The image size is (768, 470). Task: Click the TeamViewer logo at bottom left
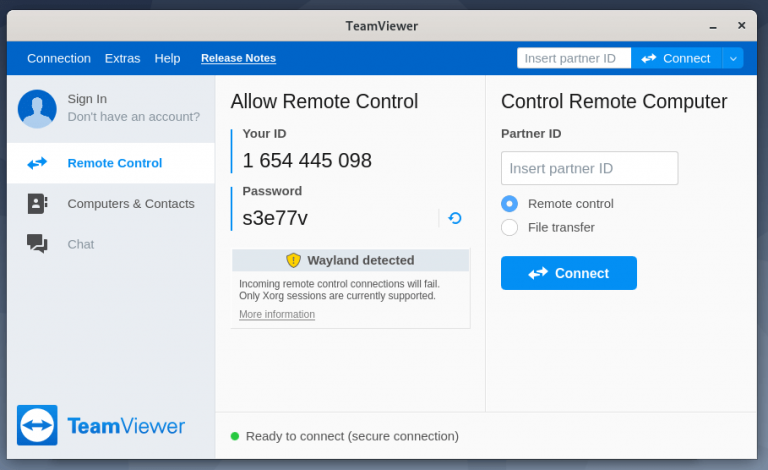(x=101, y=425)
